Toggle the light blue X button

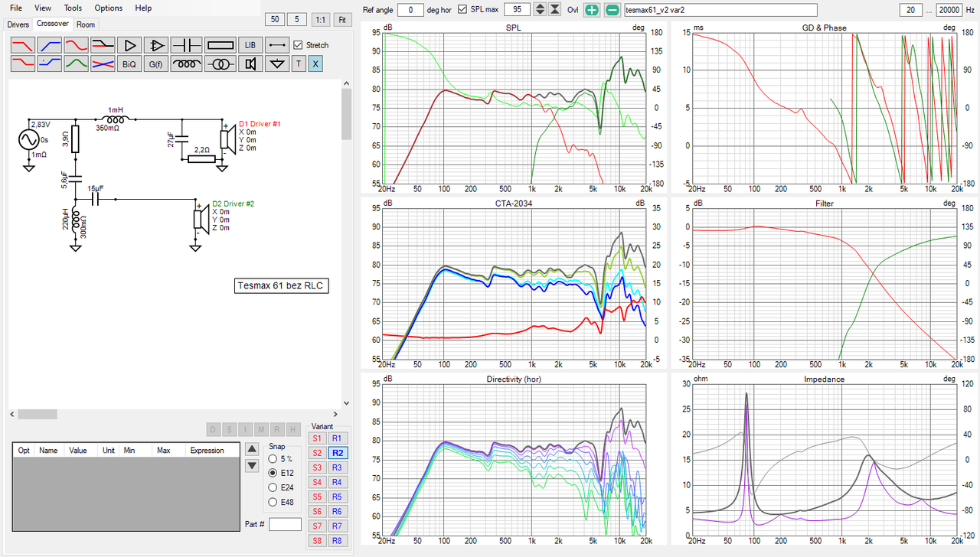[x=315, y=64]
